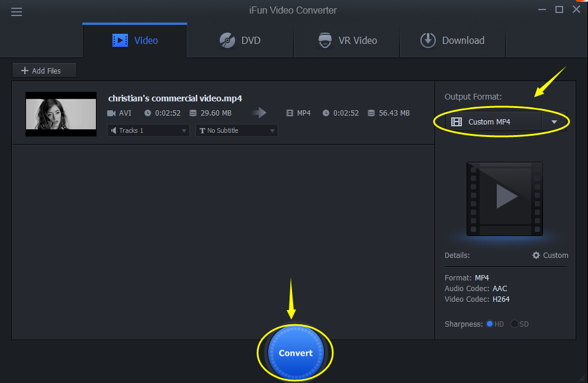Click the film strip play preview icon

(505, 199)
